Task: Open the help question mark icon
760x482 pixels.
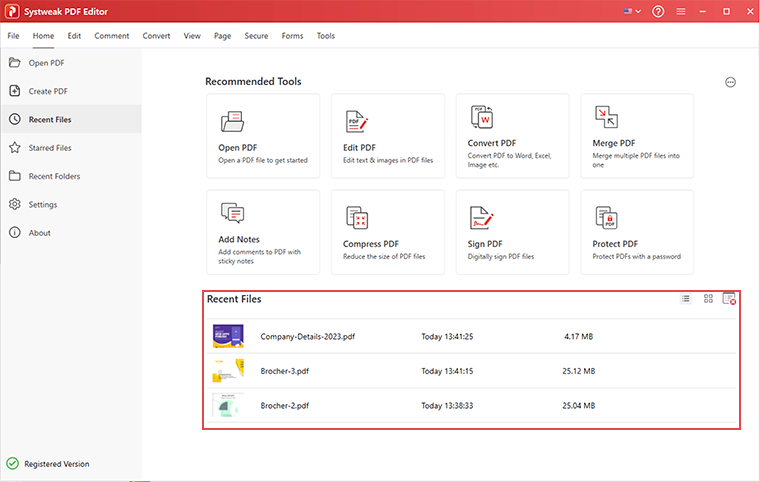Action: (658, 11)
